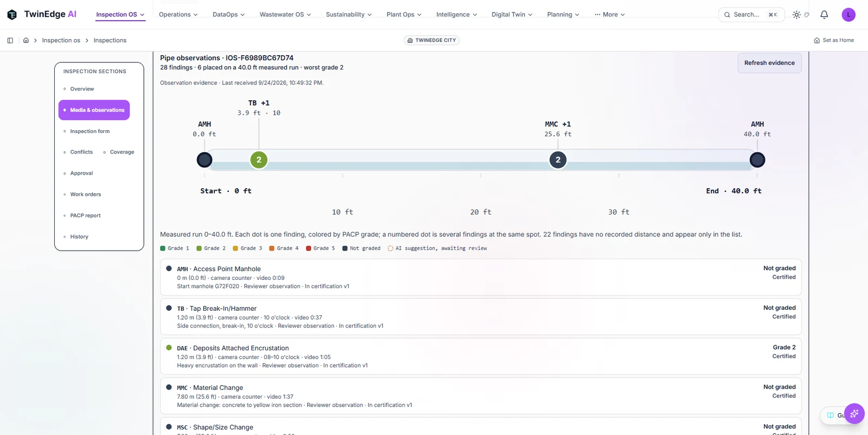Open the user avatar menu
The height and width of the screenshot is (435, 868).
pyautogui.click(x=848, y=15)
